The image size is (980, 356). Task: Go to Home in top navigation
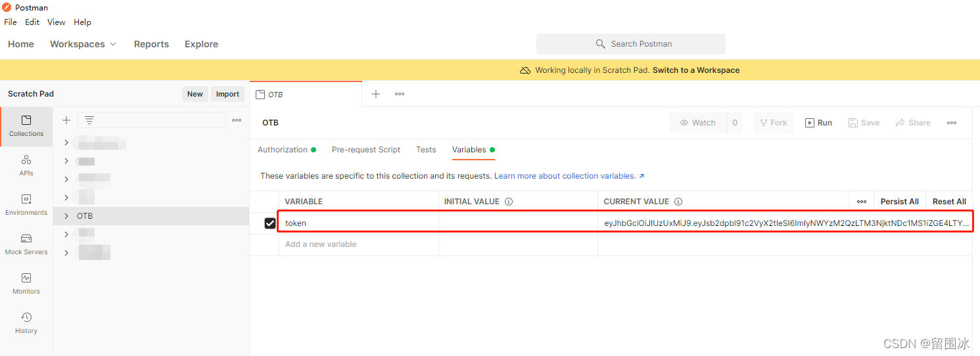tap(21, 44)
